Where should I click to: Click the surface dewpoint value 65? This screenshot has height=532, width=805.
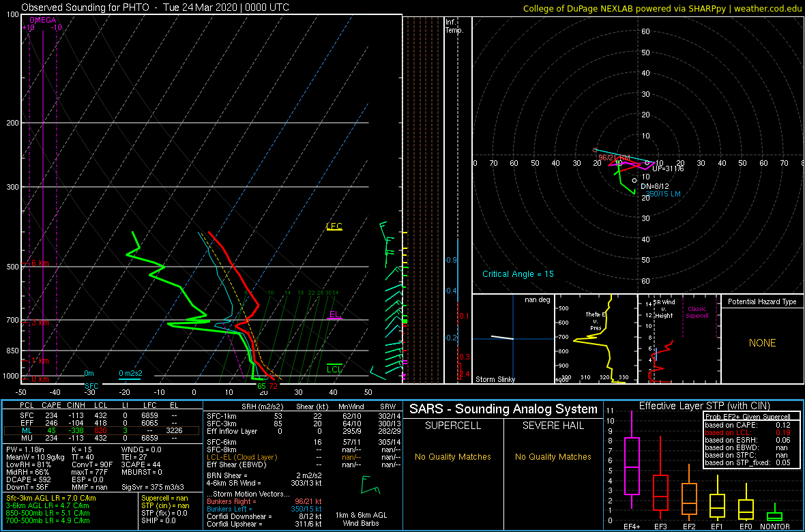click(261, 386)
